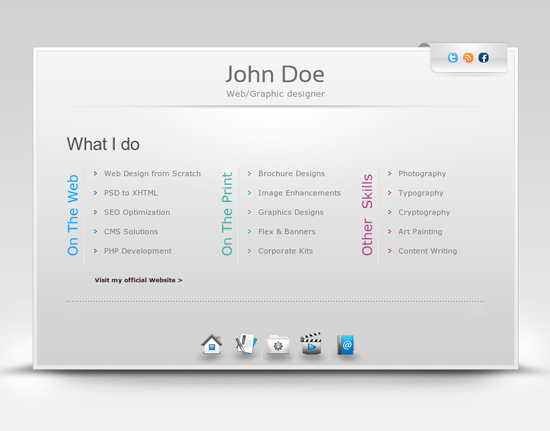The height and width of the screenshot is (431, 550).
Task: Click the Other Skills vertical heading
Action: pos(367,215)
